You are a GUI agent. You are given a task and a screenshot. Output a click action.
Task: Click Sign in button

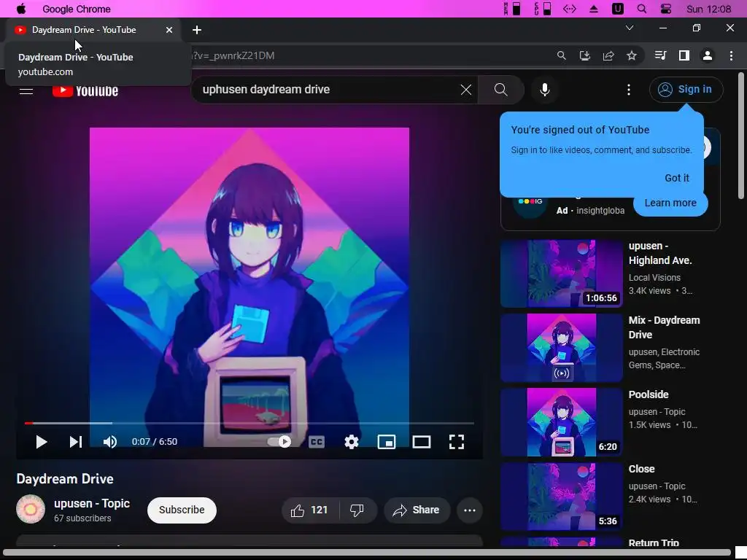686,90
